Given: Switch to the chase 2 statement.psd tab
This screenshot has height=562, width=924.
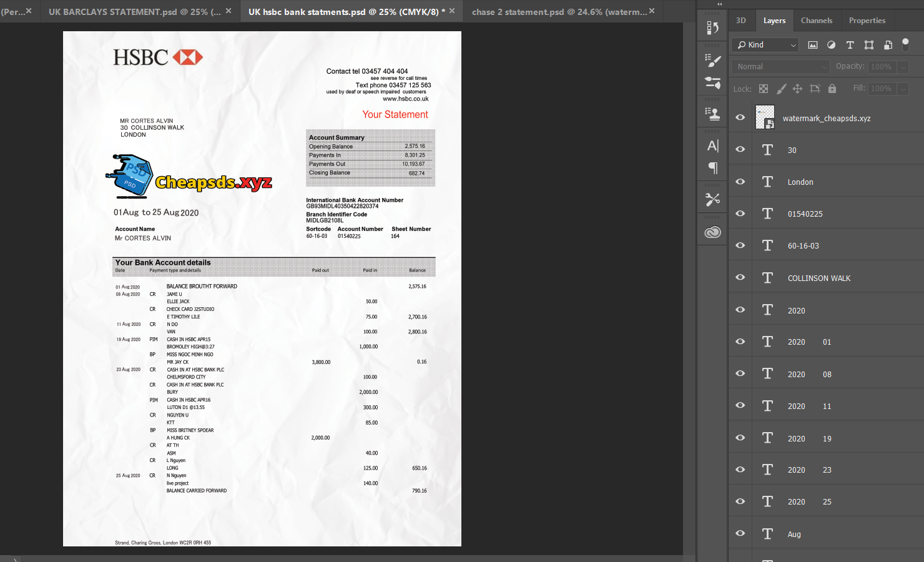Looking at the screenshot, I should 559,12.
